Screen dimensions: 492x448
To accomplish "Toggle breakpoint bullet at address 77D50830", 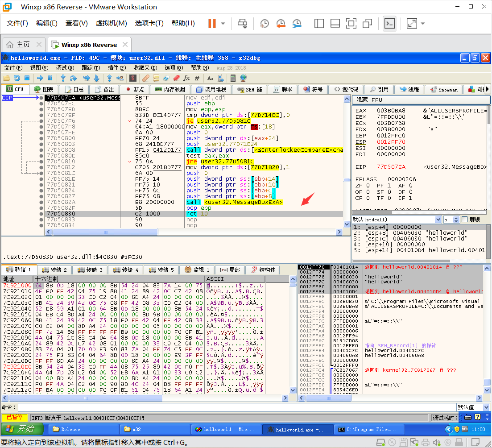I will 41,214.
